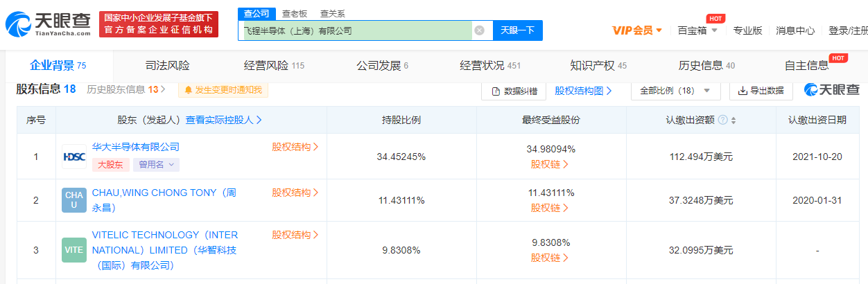Screen dimensions: 868x284
Task: Open the 知识产权 tab
Action: tap(598, 66)
